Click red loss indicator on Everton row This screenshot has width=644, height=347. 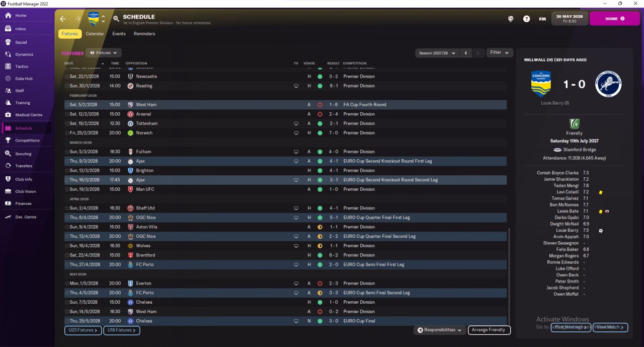[x=319, y=284]
